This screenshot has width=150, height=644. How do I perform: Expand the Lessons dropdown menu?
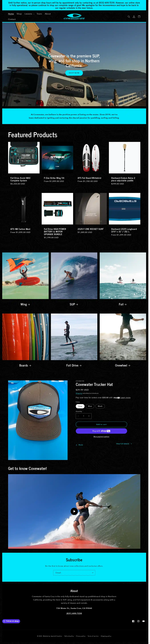click(29, 14)
